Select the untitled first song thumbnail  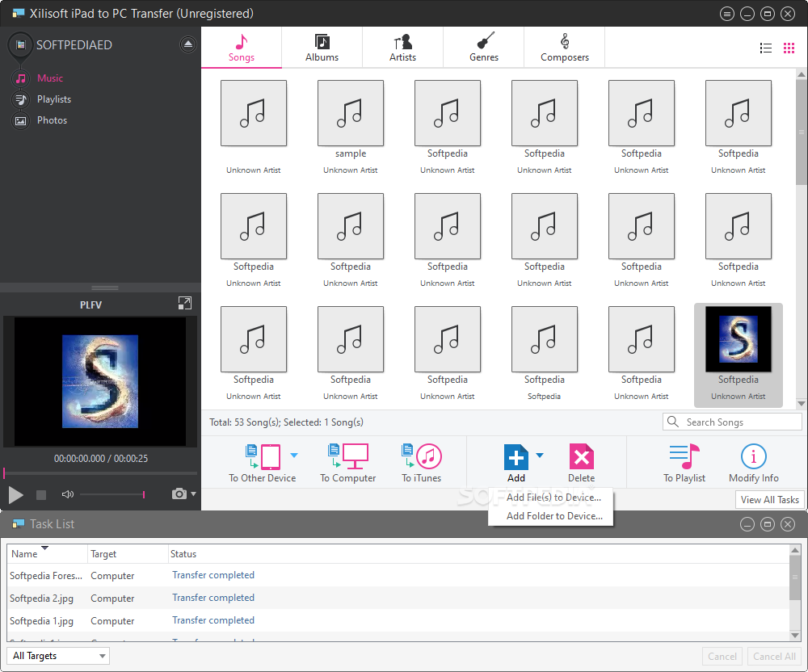[x=254, y=113]
